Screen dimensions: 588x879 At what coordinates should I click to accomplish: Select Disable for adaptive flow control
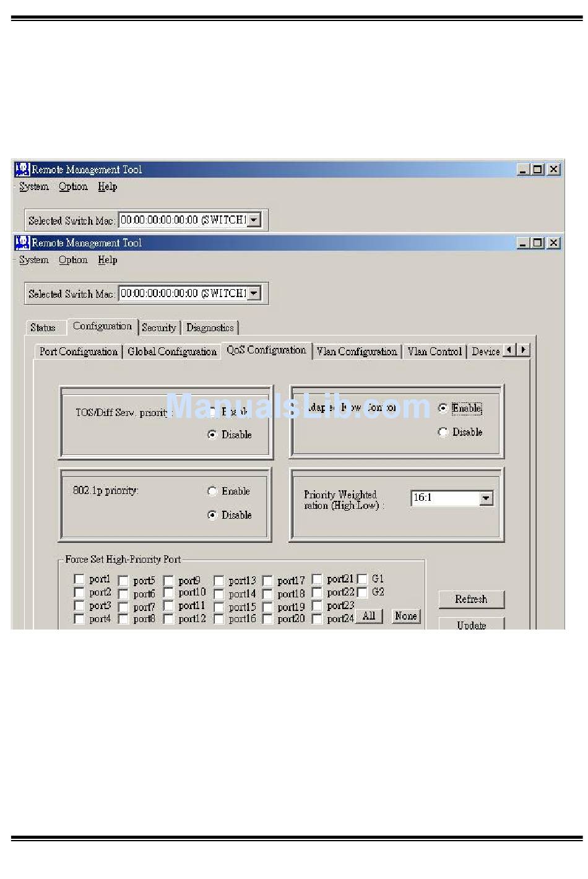[443, 432]
